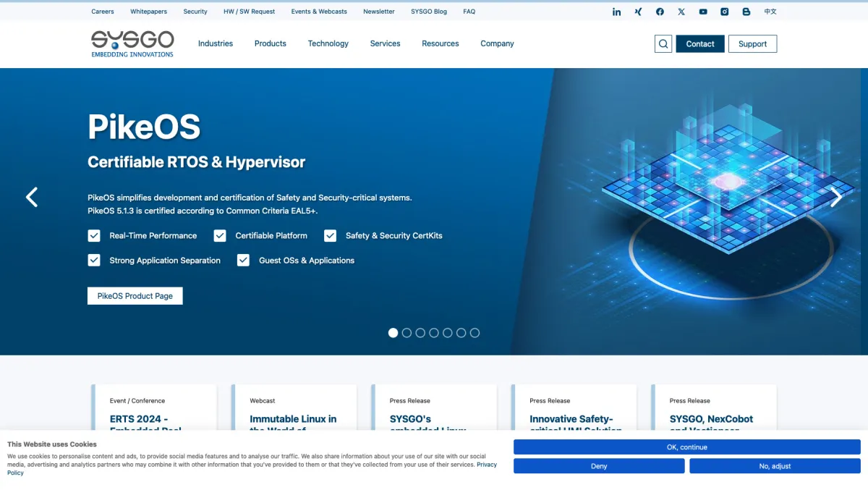Open the SYSGO's embedded Linux press release
868x490 pixels.
(x=435, y=409)
